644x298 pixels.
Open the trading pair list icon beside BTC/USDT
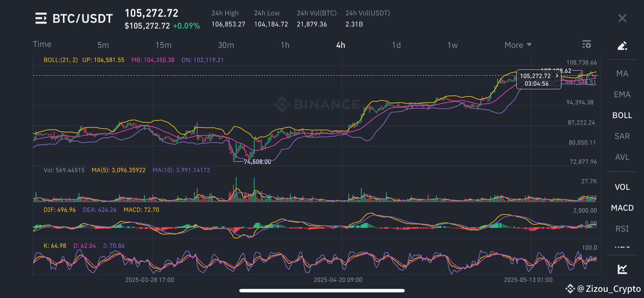point(41,18)
